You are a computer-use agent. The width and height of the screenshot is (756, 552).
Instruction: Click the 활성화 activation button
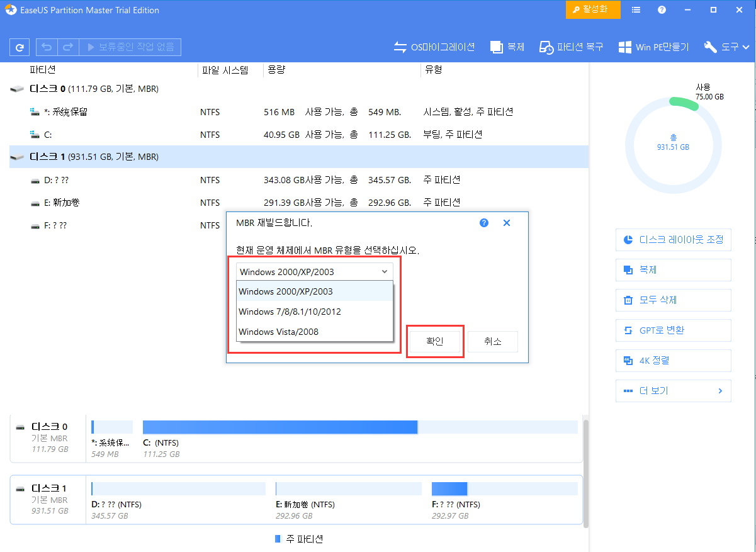tap(592, 9)
